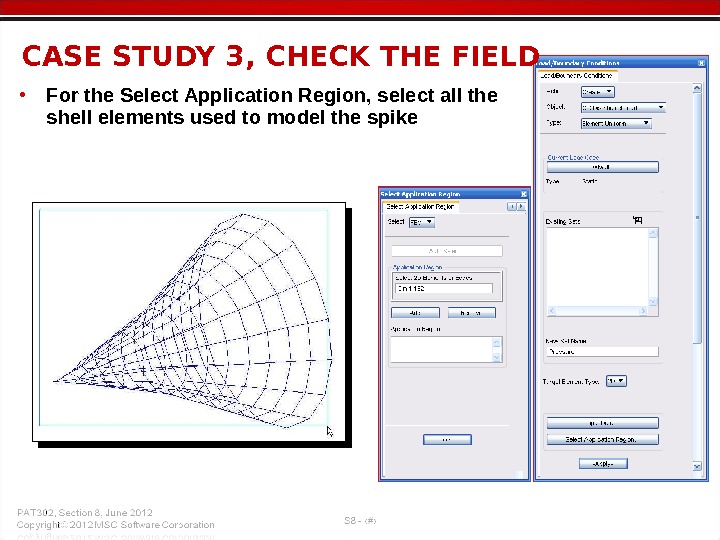Click Existing Sets horizontal scroll left arrow
720x540 pixels.
552,311
